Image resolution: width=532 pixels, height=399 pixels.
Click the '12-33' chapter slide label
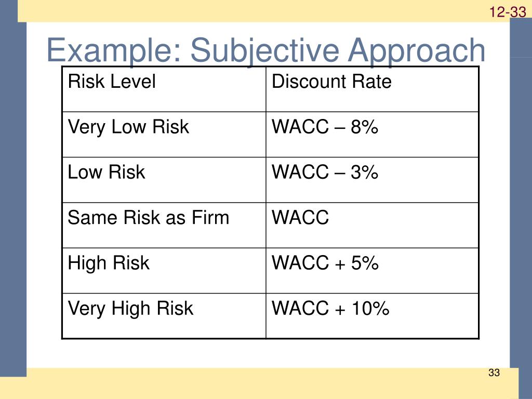pos(508,12)
